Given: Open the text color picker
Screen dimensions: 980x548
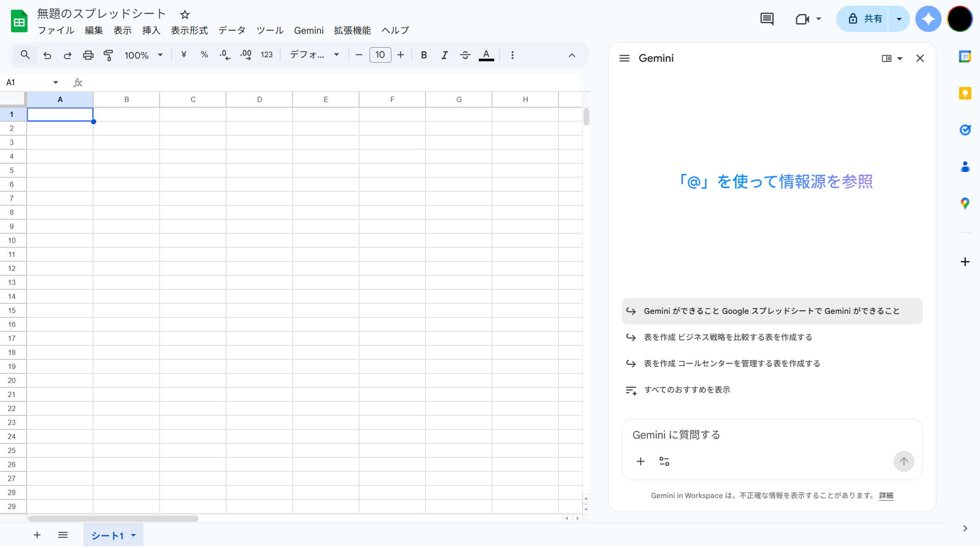Looking at the screenshot, I should coord(486,55).
